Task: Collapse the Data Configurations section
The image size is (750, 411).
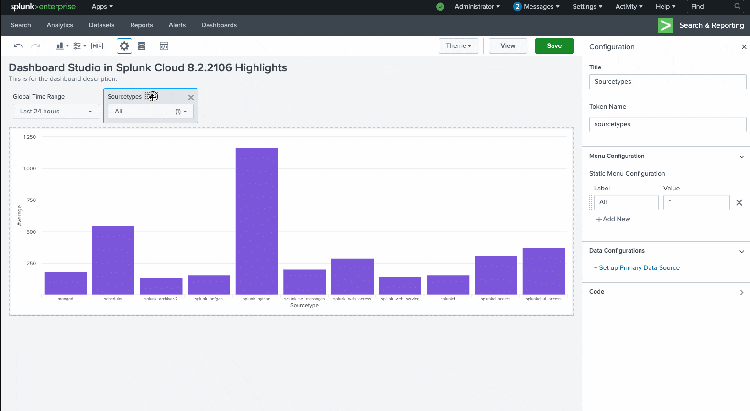Action: [740, 251]
